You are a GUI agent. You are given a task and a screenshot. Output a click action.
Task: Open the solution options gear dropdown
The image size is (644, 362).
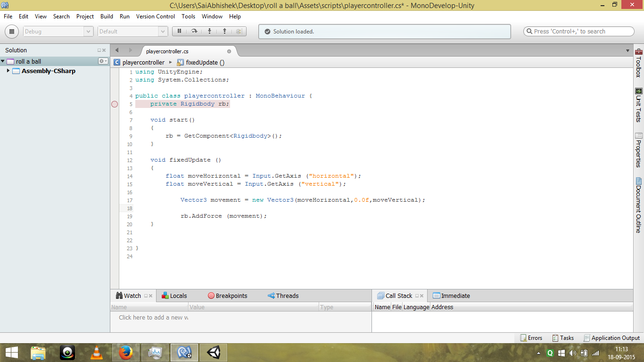click(x=103, y=61)
